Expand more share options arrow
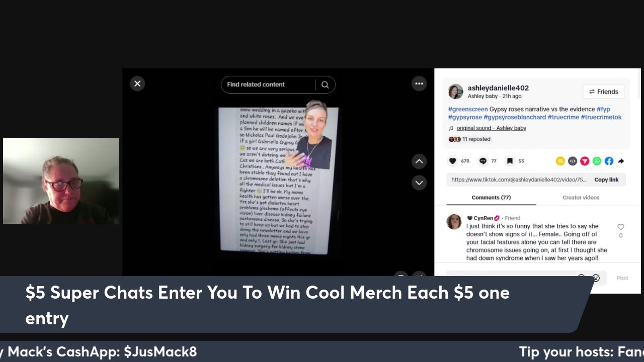This screenshot has width=644, height=362. [621, 161]
